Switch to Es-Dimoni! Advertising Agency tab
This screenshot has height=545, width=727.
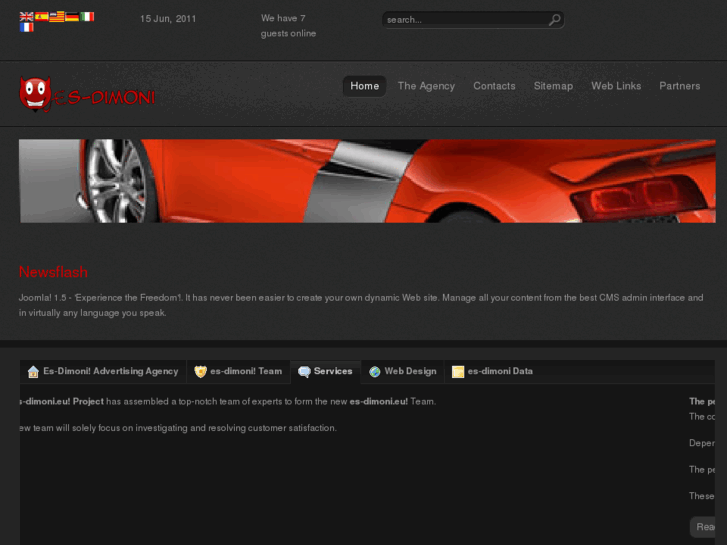pyautogui.click(x=103, y=372)
